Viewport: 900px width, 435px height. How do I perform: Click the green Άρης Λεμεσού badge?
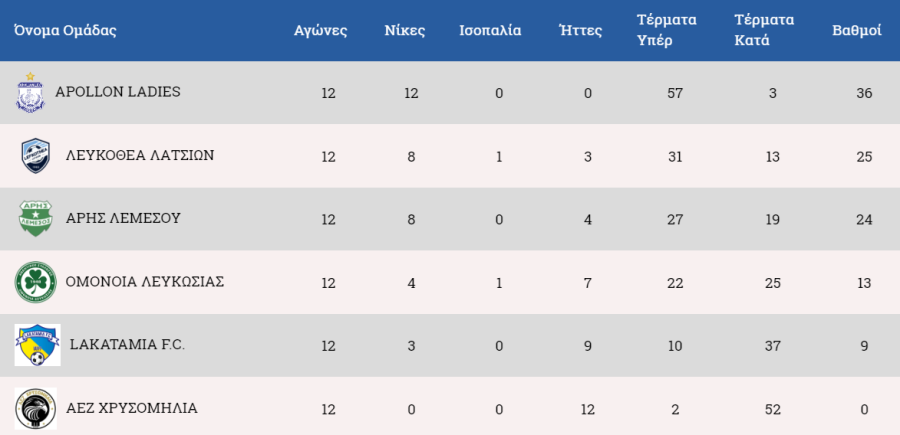click(x=36, y=218)
